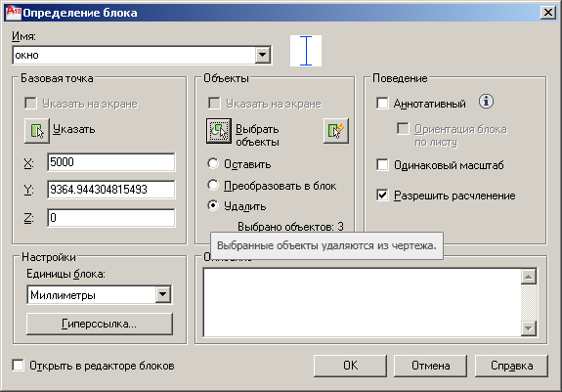Click the description scrollbar down arrow
The image size is (562, 392).
coord(529,327)
